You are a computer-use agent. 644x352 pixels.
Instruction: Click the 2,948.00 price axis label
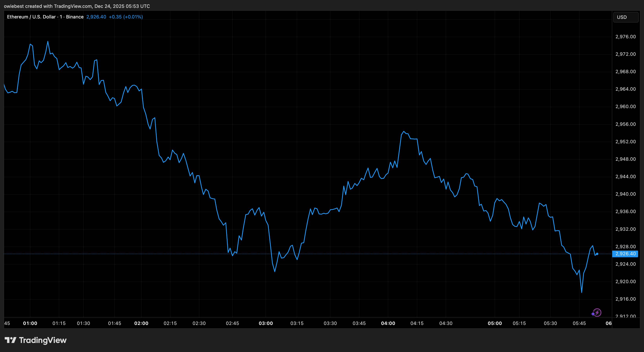626,159
